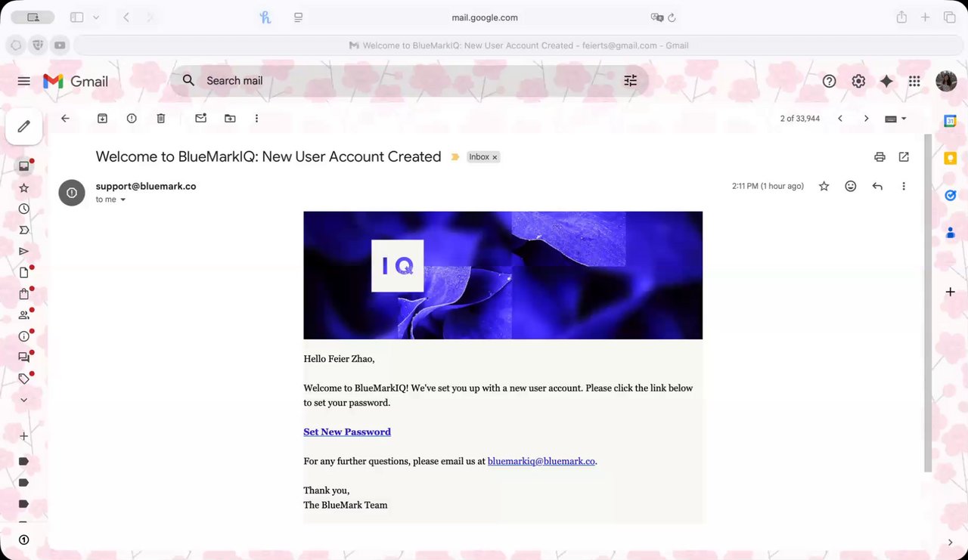Hide side panel chevron bottom right

point(951,542)
